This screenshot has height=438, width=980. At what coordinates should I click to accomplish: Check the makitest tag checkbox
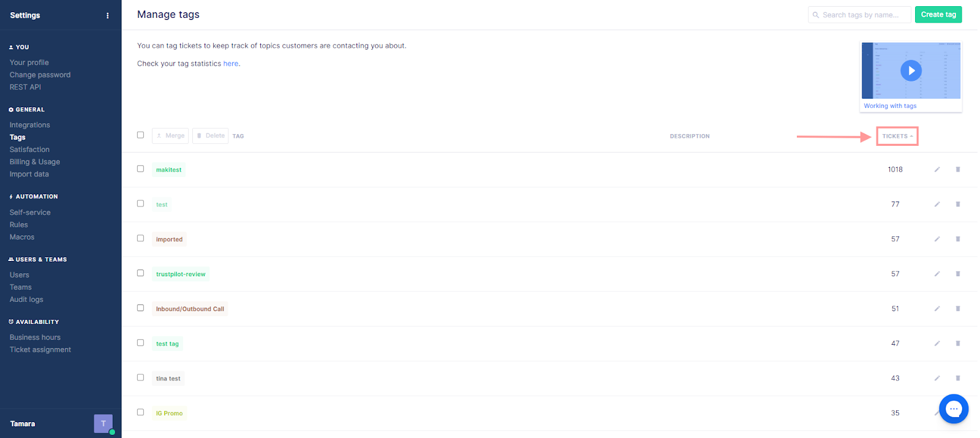140,168
